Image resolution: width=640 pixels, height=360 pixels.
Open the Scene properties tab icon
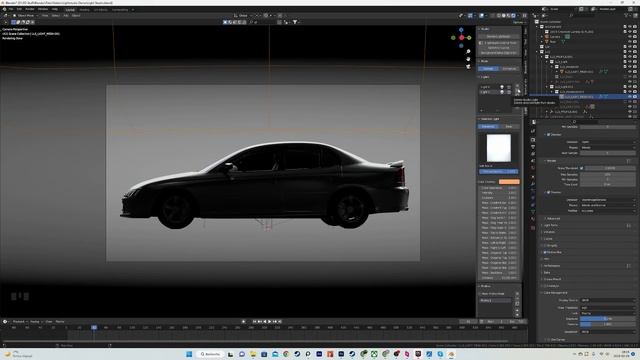[x=533, y=161]
